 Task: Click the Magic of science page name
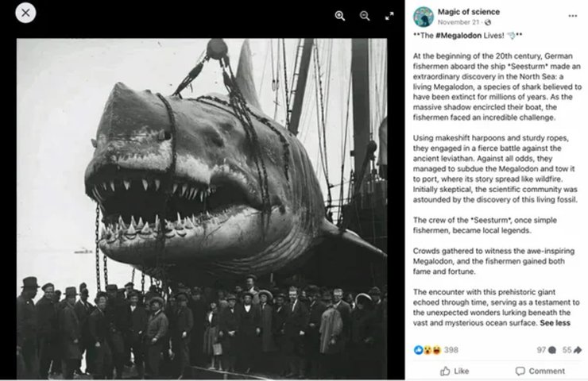467,11
